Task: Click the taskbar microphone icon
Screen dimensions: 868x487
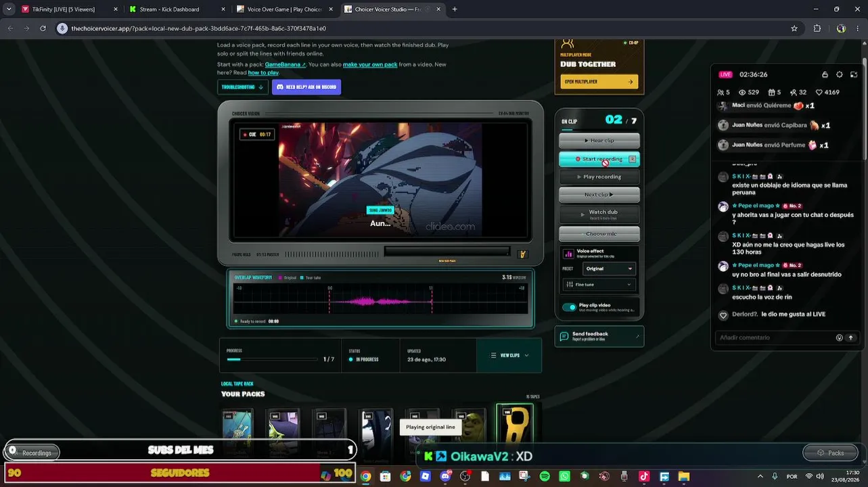Action: (775, 476)
